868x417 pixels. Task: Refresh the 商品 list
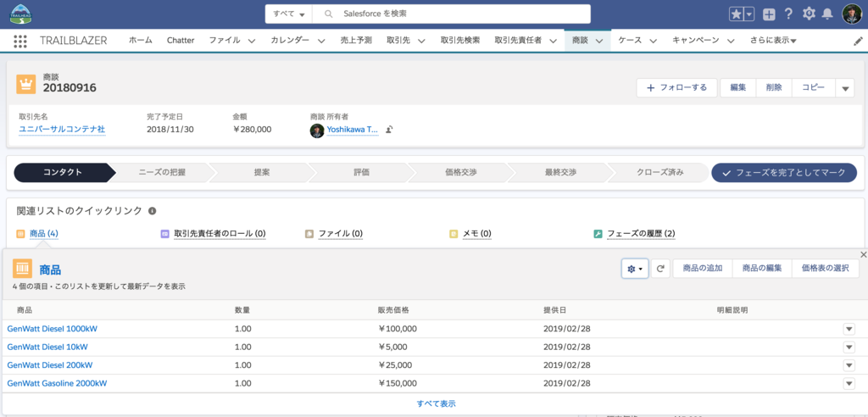(660, 269)
